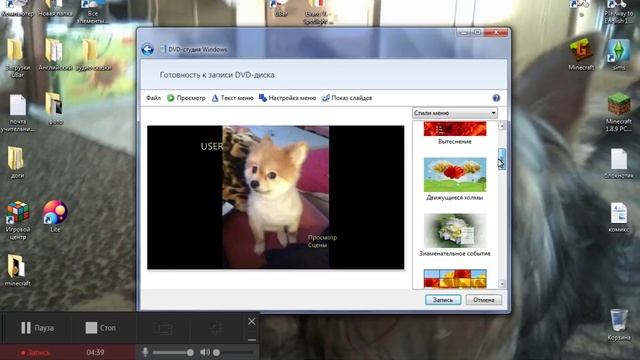Adjust the microphone volume slider
Screen dimensions: 640x360
point(172,352)
